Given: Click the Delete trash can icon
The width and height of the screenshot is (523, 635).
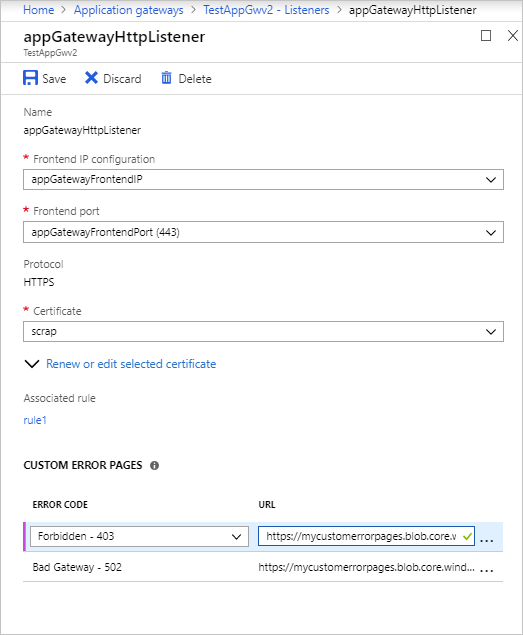Looking at the screenshot, I should pyautogui.click(x=167, y=78).
